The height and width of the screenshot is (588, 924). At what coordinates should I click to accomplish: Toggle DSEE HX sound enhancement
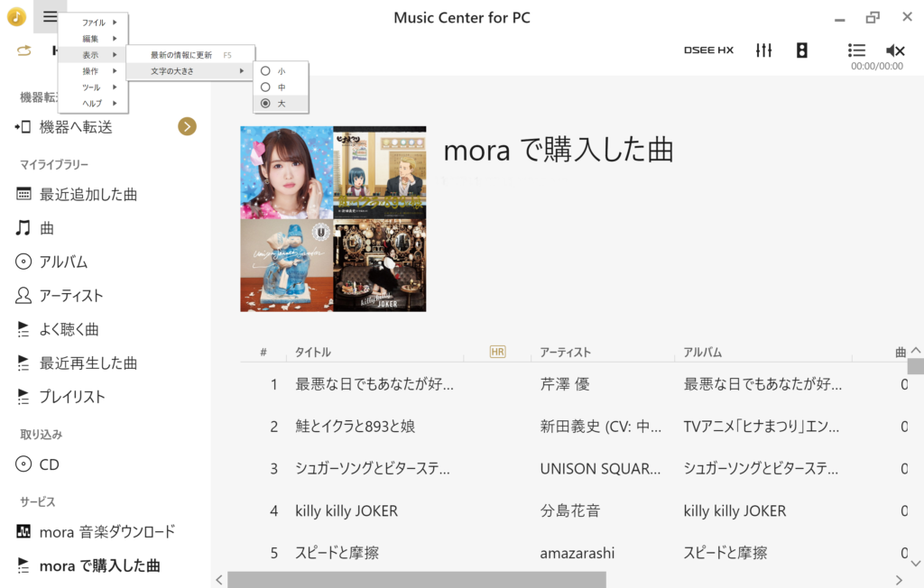coord(708,51)
